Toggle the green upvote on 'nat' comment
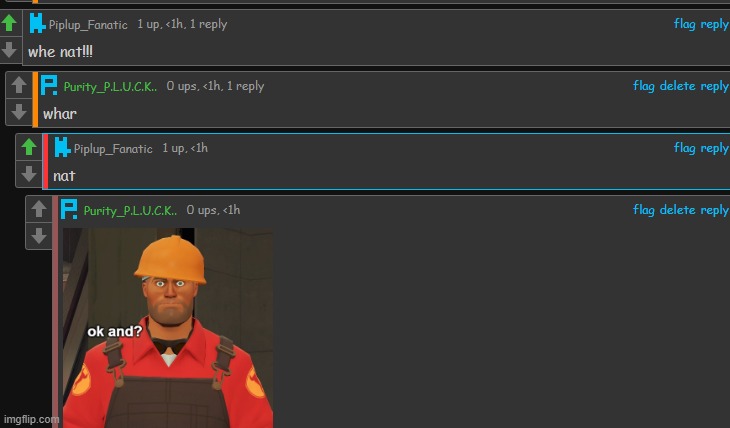730x428 pixels. tap(29, 147)
